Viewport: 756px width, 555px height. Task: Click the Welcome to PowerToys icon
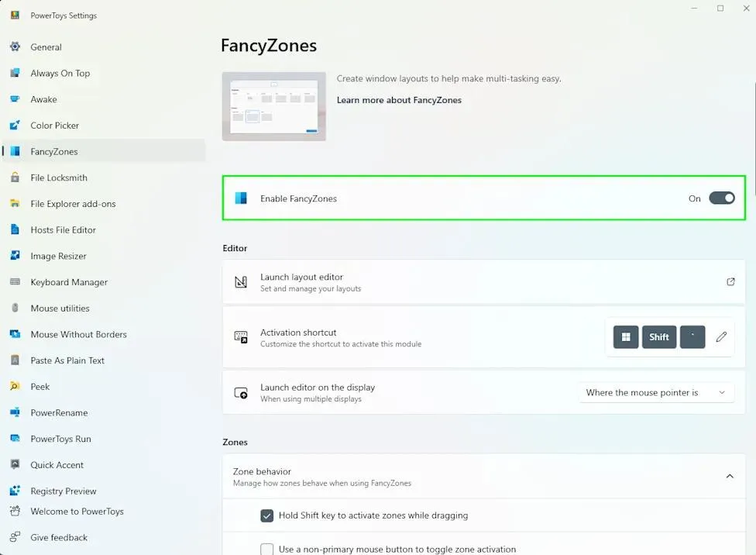pyautogui.click(x=15, y=511)
